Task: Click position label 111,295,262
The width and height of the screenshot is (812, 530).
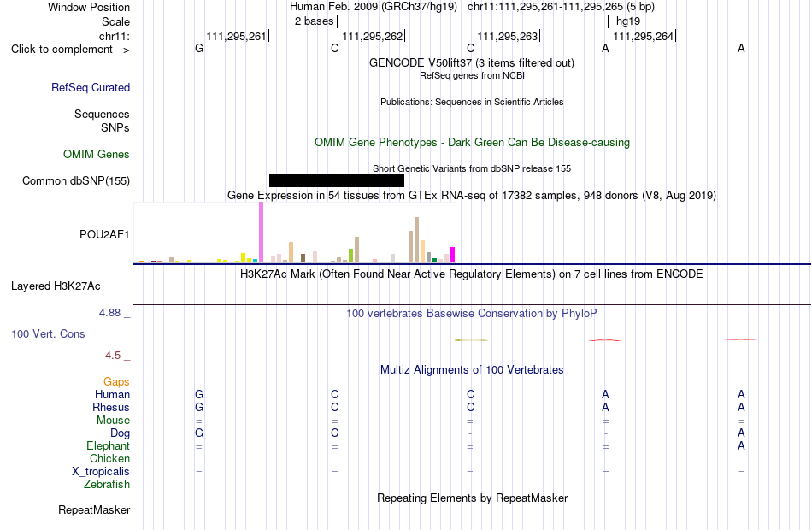Action: (x=373, y=36)
